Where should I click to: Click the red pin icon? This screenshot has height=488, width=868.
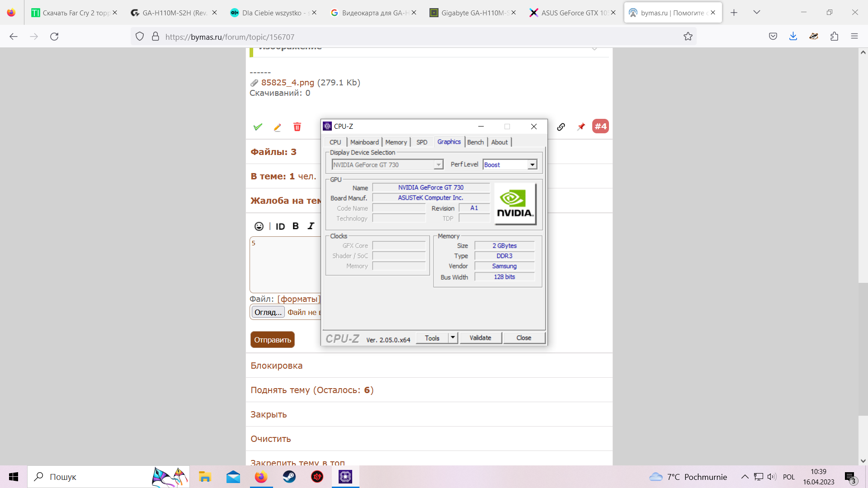581,127
